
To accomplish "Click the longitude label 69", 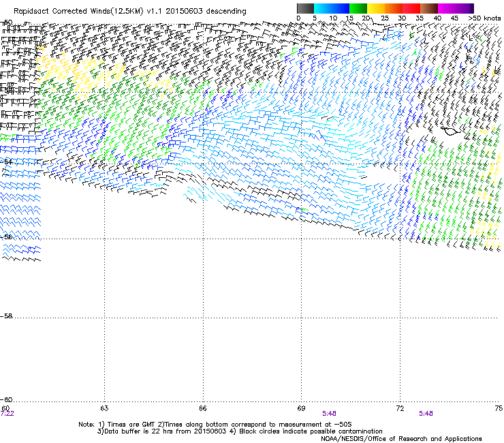I will click(x=301, y=408).
